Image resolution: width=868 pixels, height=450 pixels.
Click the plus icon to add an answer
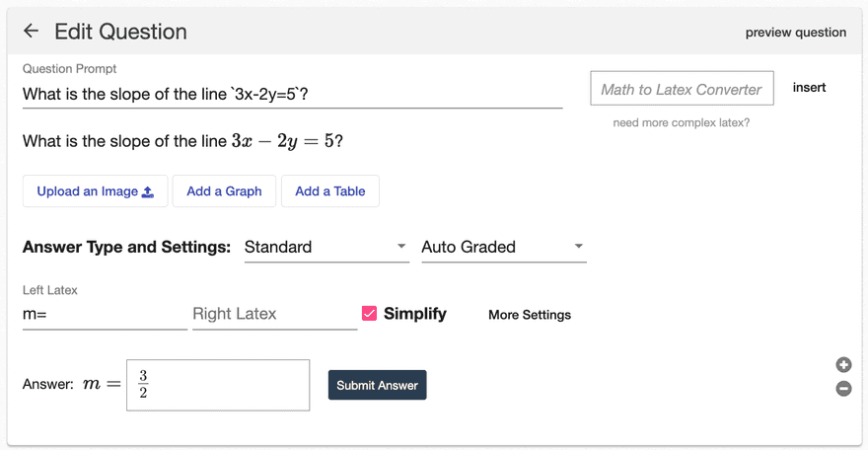[843, 365]
